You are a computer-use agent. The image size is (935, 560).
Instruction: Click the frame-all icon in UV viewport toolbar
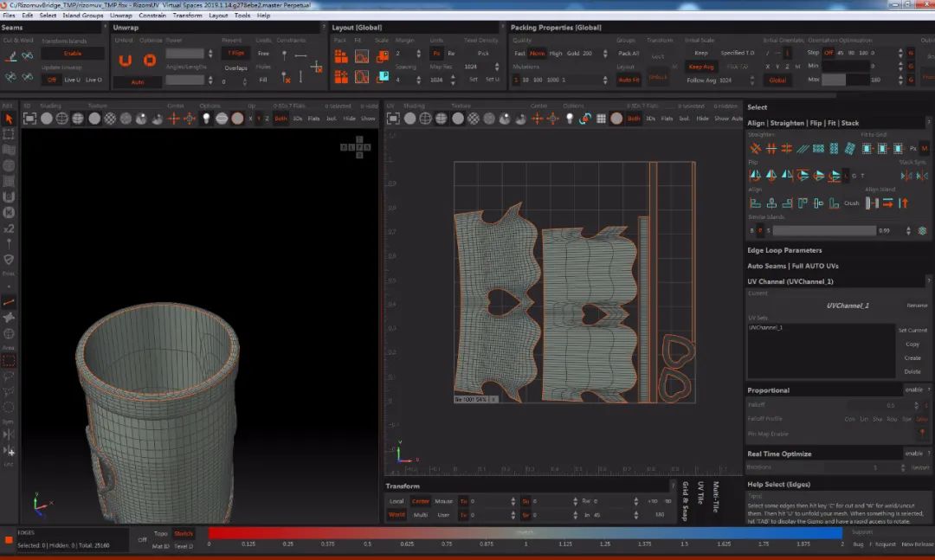395,118
